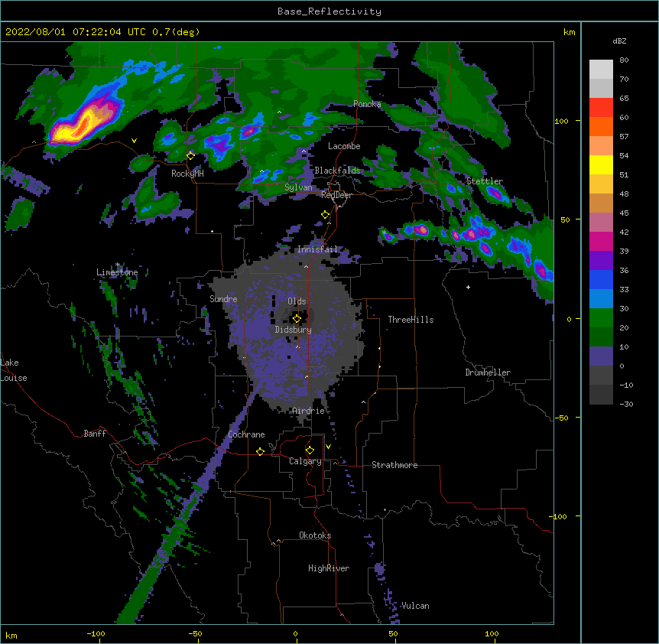Click the blue 36-33 dBZ legend swatch

pos(601,280)
